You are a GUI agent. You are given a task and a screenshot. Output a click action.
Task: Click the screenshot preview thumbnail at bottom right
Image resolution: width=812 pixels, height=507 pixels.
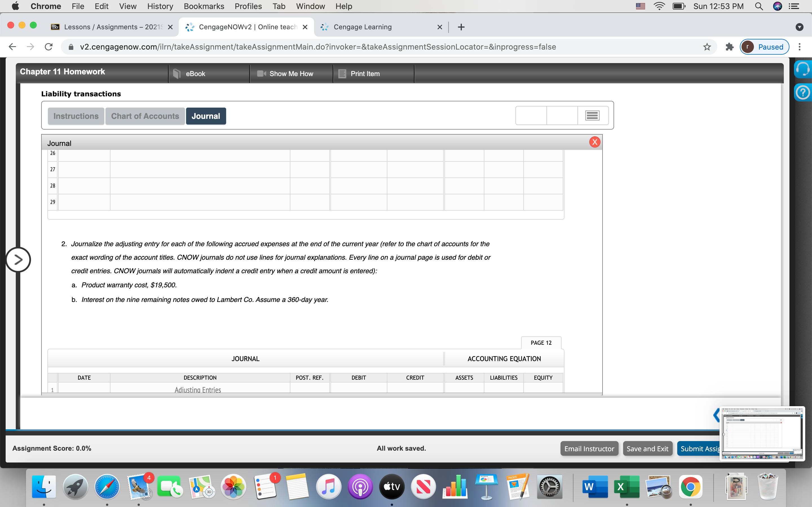(x=762, y=433)
